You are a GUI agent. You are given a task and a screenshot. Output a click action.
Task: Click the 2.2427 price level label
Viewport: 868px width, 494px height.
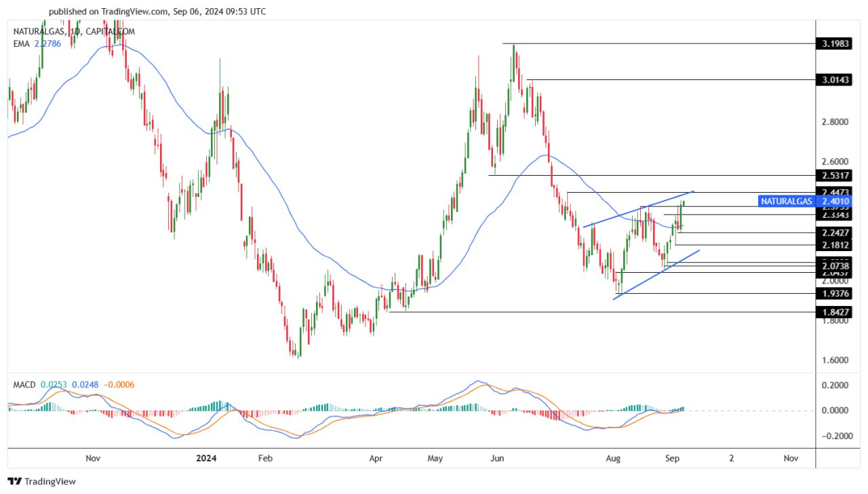coord(835,233)
